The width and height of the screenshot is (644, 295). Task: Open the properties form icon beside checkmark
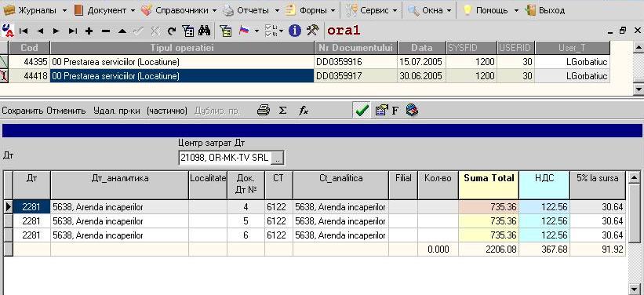(x=381, y=110)
